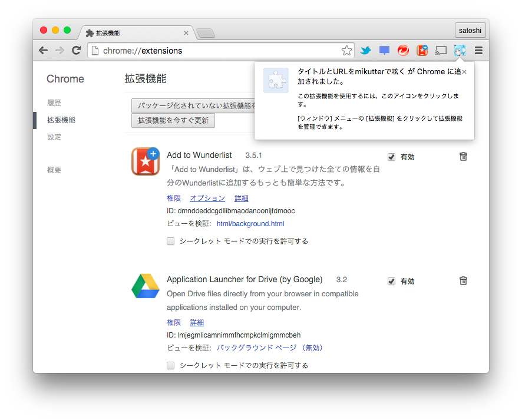Bookmark this page with the star icon

(x=346, y=51)
